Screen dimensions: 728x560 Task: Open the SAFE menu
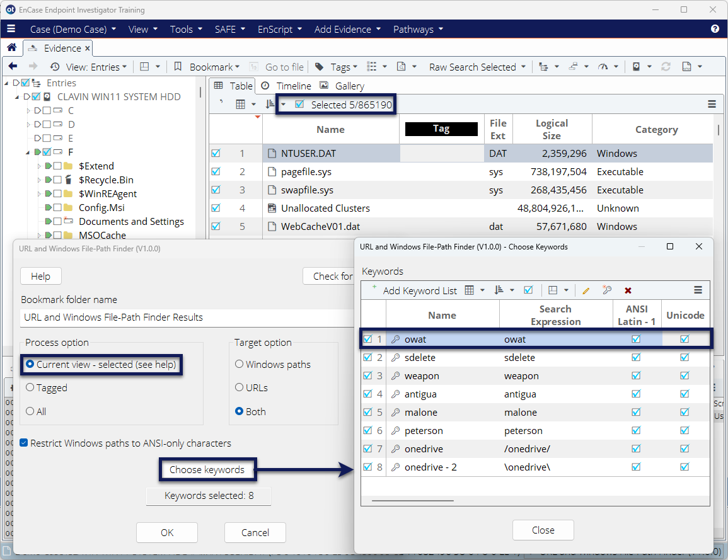pyautogui.click(x=230, y=29)
